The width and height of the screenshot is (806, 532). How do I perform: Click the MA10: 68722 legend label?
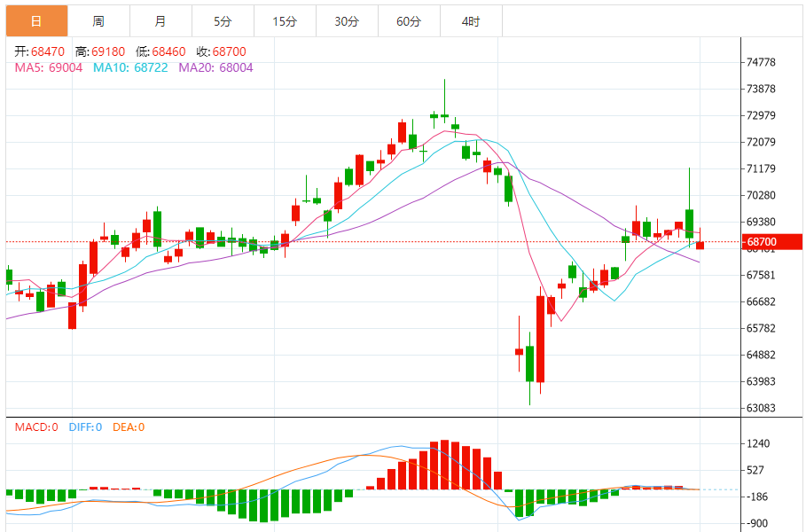click(x=130, y=68)
